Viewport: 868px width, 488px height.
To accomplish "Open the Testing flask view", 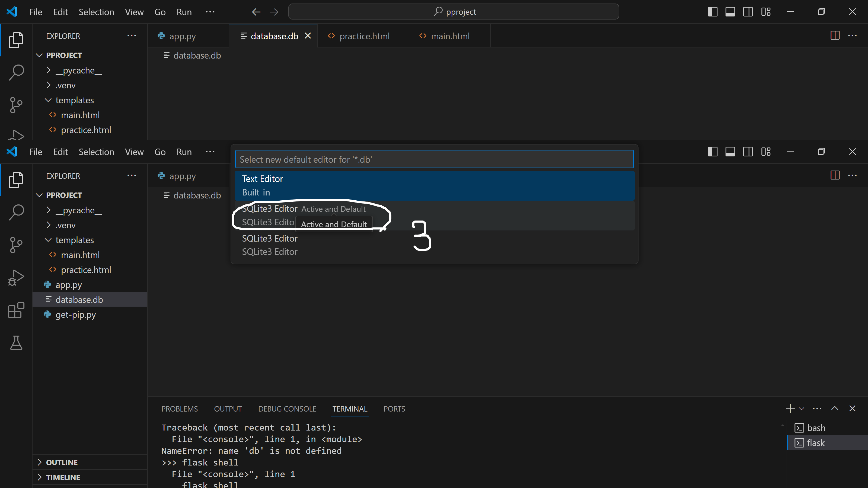I will tap(16, 342).
